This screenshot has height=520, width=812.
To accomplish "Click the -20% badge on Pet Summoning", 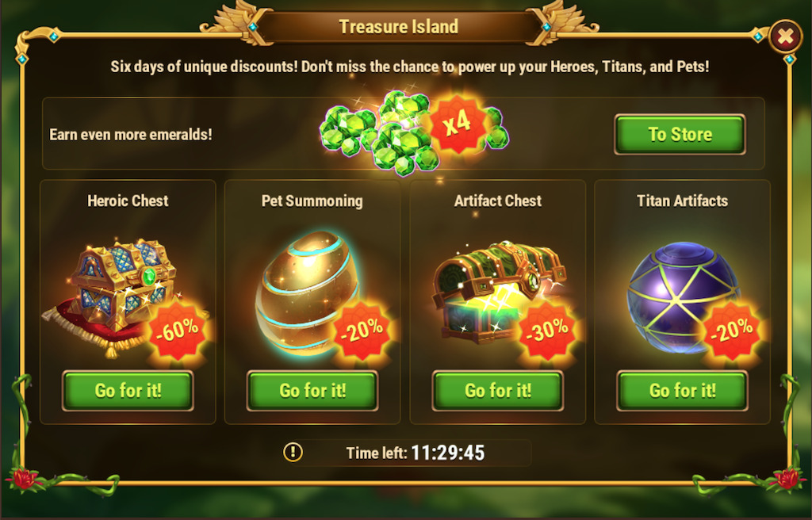I will 362,331.
